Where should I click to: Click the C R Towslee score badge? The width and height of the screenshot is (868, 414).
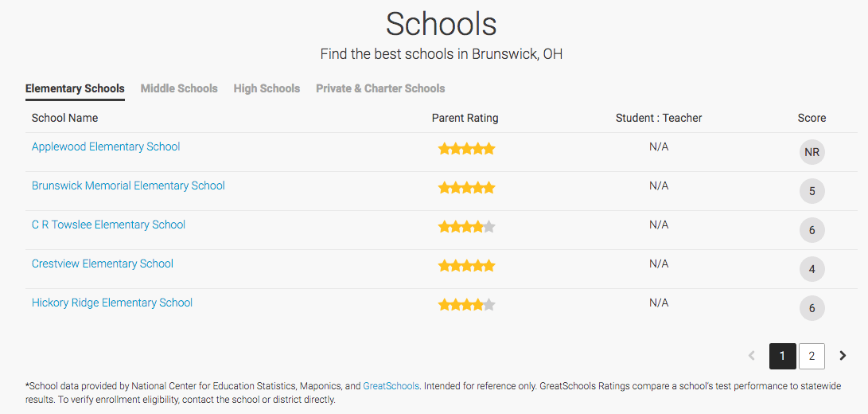(x=812, y=230)
